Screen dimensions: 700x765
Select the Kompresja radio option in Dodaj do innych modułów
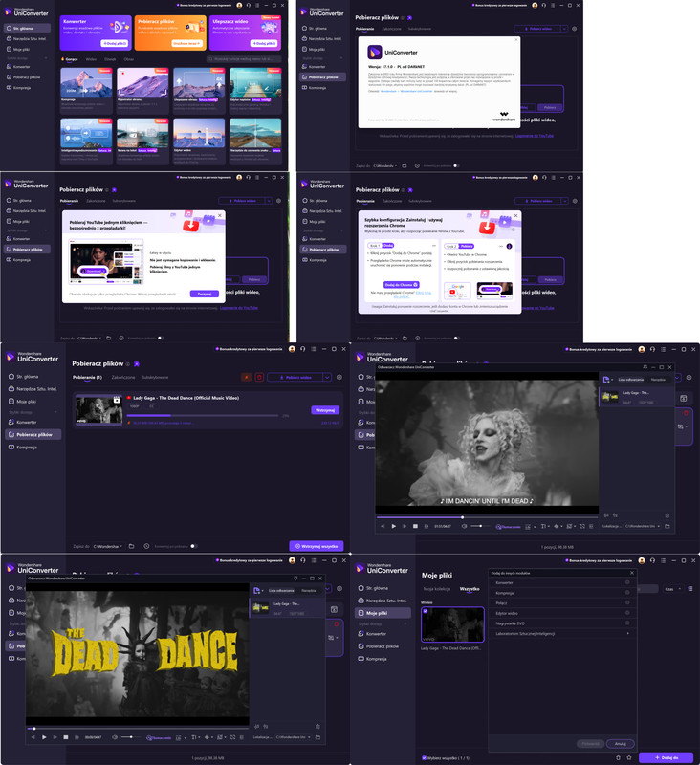(628, 593)
